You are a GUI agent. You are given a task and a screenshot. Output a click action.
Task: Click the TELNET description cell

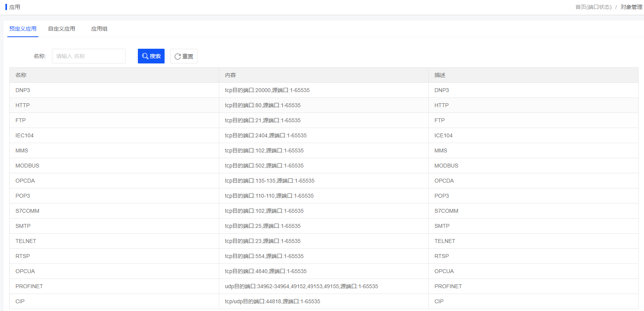[x=533, y=241]
